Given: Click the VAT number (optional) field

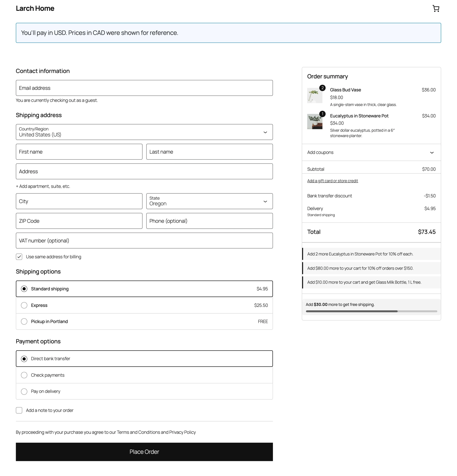Looking at the screenshot, I should [144, 240].
